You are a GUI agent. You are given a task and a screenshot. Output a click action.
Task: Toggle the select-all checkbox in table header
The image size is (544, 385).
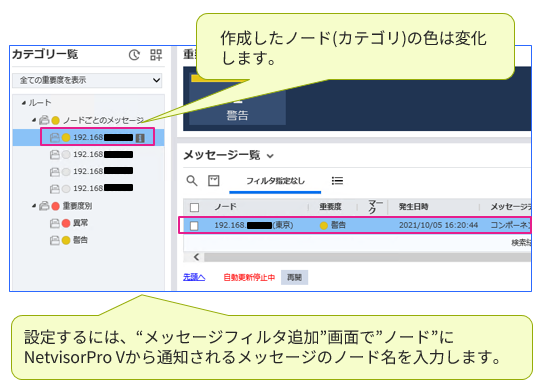pyautogui.click(x=194, y=207)
